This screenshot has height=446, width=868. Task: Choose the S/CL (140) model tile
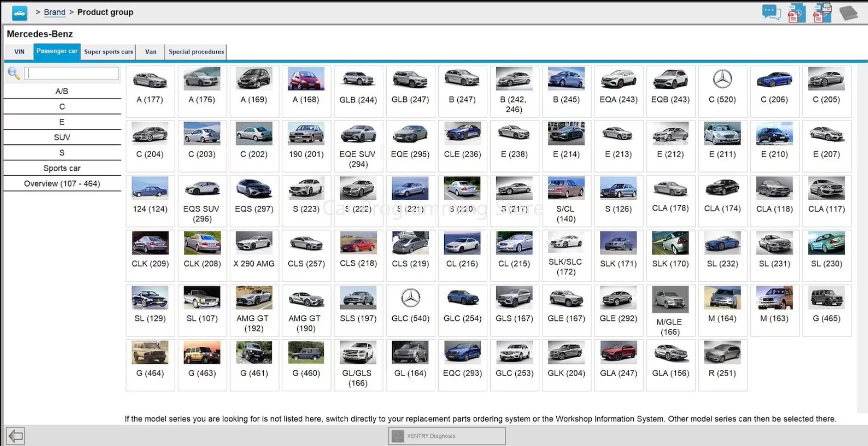coord(566,201)
